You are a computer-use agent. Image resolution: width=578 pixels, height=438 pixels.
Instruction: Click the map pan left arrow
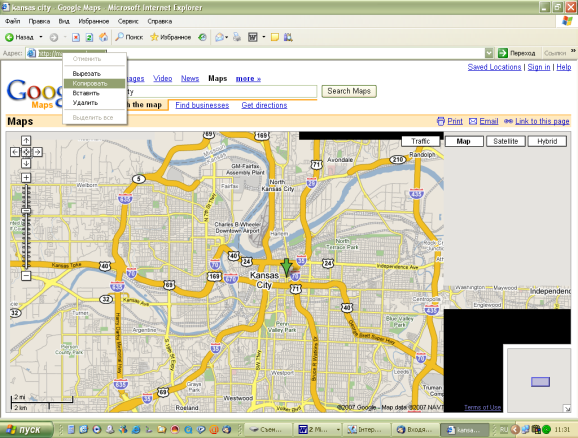15,152
